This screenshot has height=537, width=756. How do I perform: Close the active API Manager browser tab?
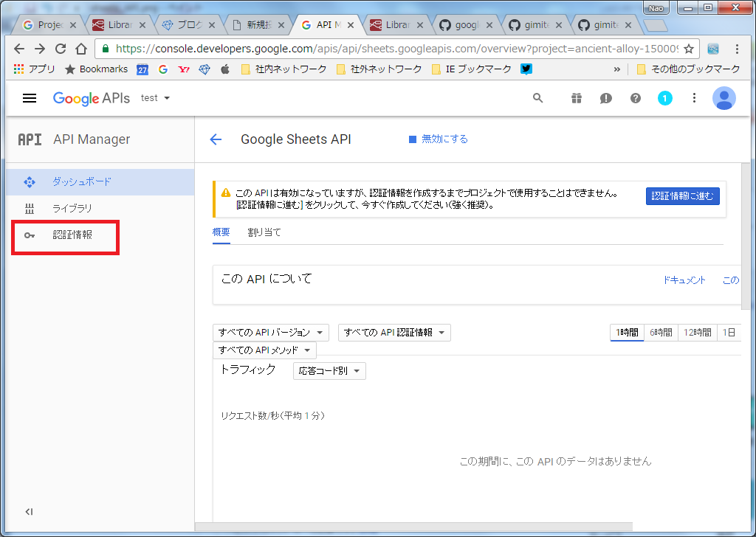[x=351, y=25]
